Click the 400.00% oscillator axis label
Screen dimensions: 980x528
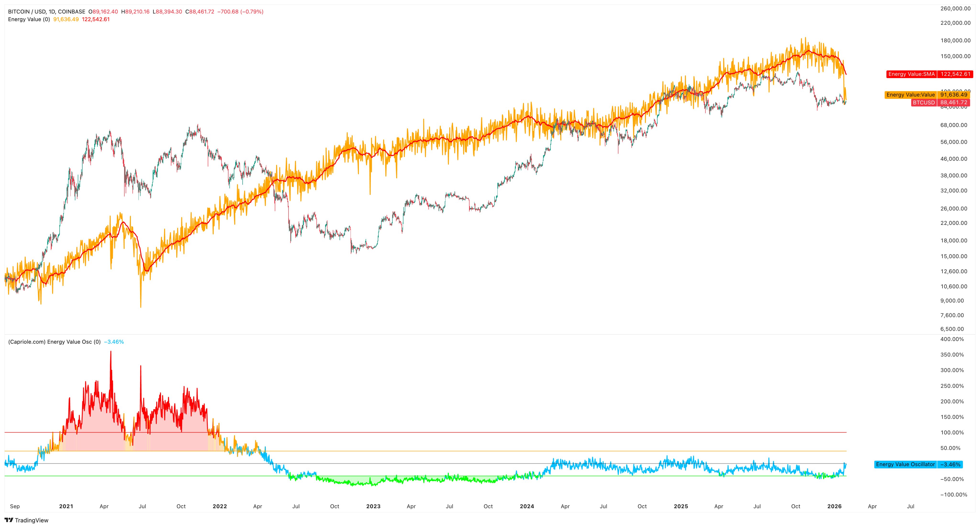click(952, 339)
